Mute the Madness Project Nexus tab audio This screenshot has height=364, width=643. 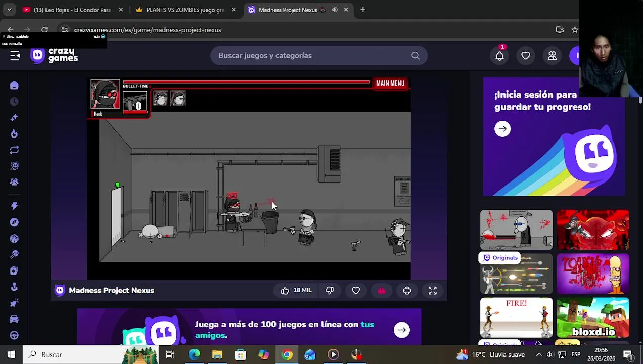pyautogui.click(x=334, y=10)
